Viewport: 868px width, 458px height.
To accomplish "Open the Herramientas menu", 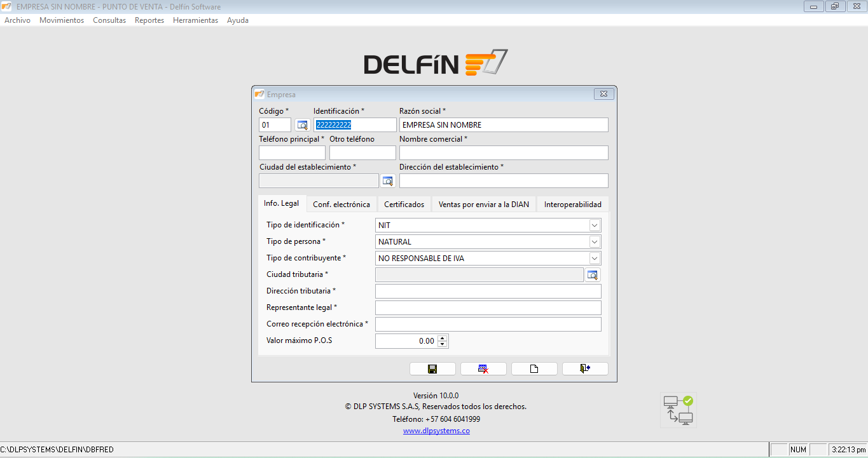I will (x=195, y=20).
